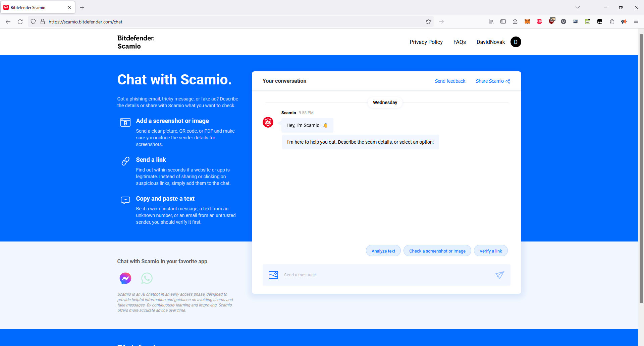This screenshot has width=644, height=346.
Task: Open a new browser tab
Action: point(82,7)
